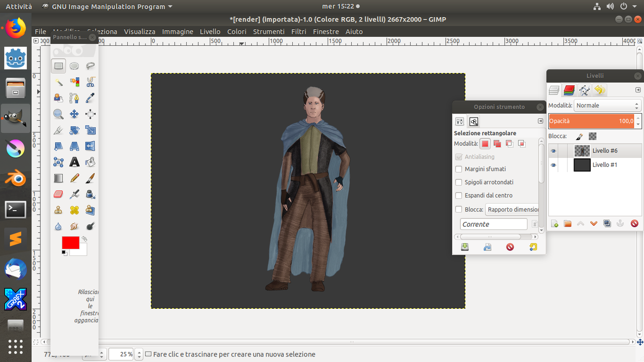Screen dimensions: 644x362
Task: Select the Rectangle Select tool
Action: click(x=59, y=66)
